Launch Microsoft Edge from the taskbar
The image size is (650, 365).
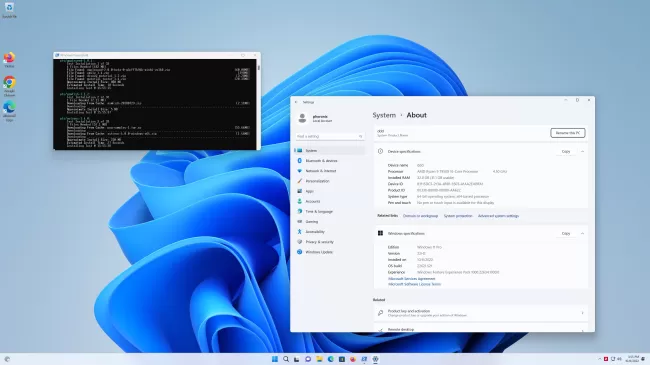(x=330, y=359)
